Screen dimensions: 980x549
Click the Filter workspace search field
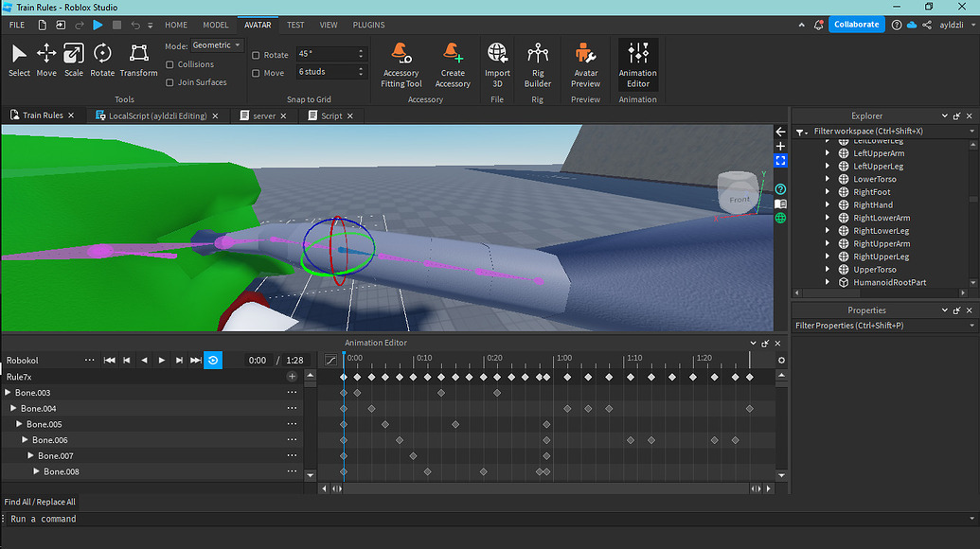pyautogui.click(x=887, y=132)
